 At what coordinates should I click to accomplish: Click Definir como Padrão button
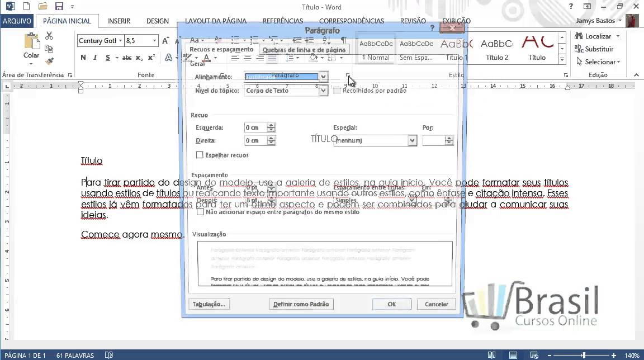tap(301, 304)
